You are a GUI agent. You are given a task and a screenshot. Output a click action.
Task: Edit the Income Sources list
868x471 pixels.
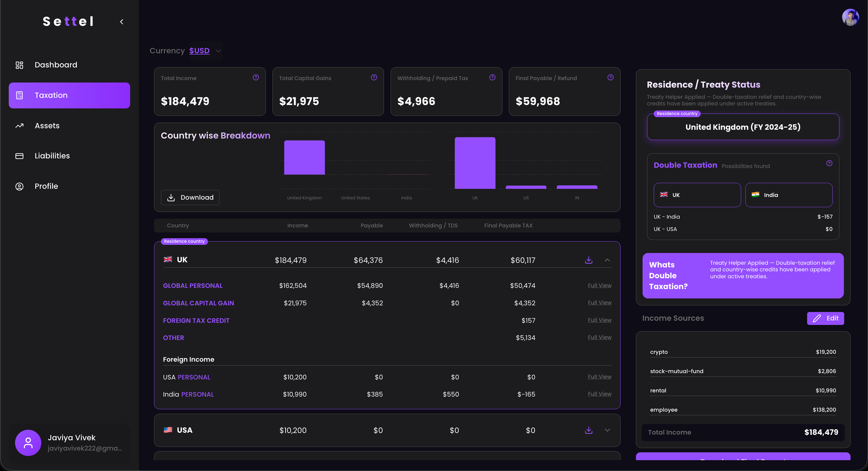pyautogui.click(x=825, y=318)
